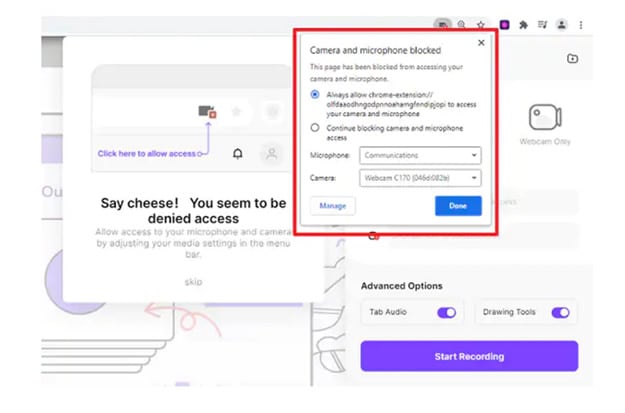Open the recordings folder icon
Screen dimensions: 625x413
[571, 59]
